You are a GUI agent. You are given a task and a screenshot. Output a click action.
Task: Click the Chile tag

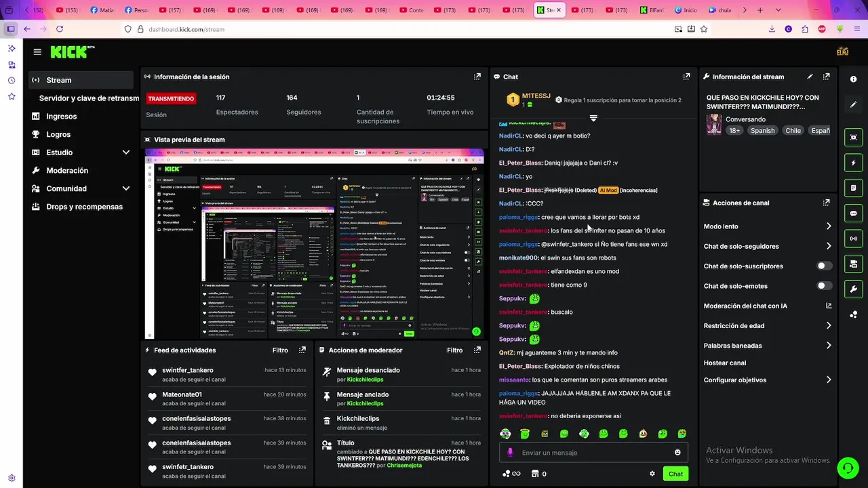click(x=793, y=131)
